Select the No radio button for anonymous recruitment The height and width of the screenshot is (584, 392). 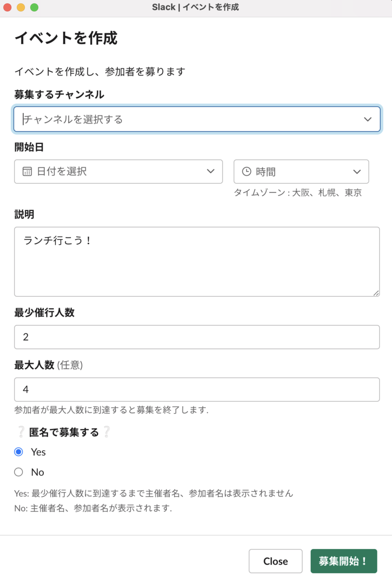coord(18,472)
